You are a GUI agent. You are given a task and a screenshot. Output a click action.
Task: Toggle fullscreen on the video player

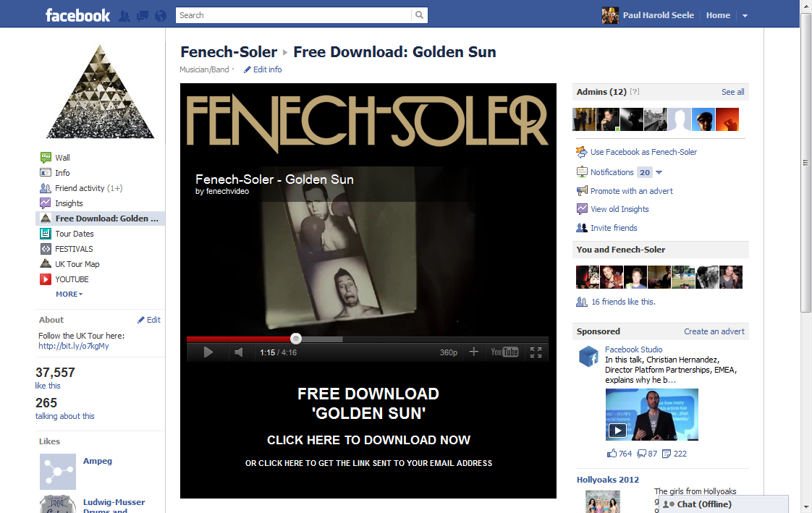click(536, 352)
